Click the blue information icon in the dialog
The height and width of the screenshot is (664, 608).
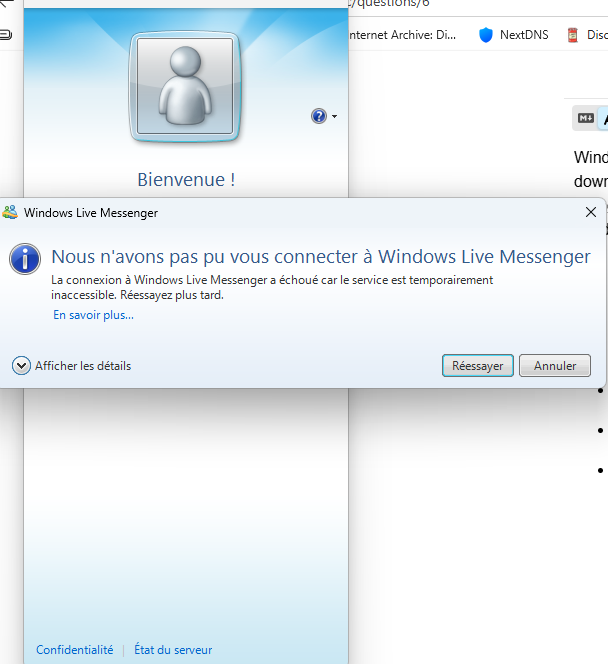click(x=25, y=258)
